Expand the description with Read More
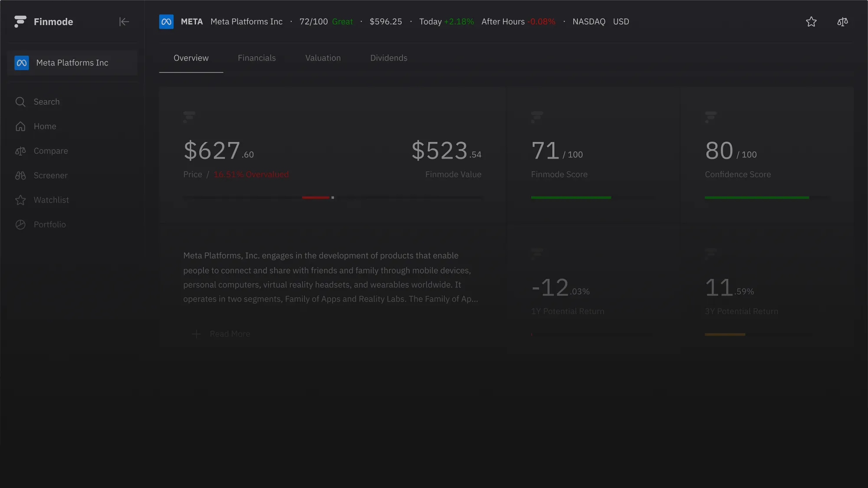Image resolution: width=868 pixels, height=488 pixels. (x=230, y=334)
